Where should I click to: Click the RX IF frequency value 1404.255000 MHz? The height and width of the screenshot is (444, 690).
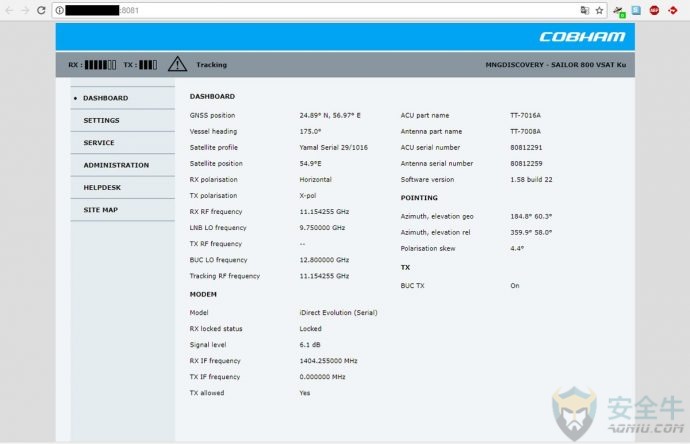(328, 361)
